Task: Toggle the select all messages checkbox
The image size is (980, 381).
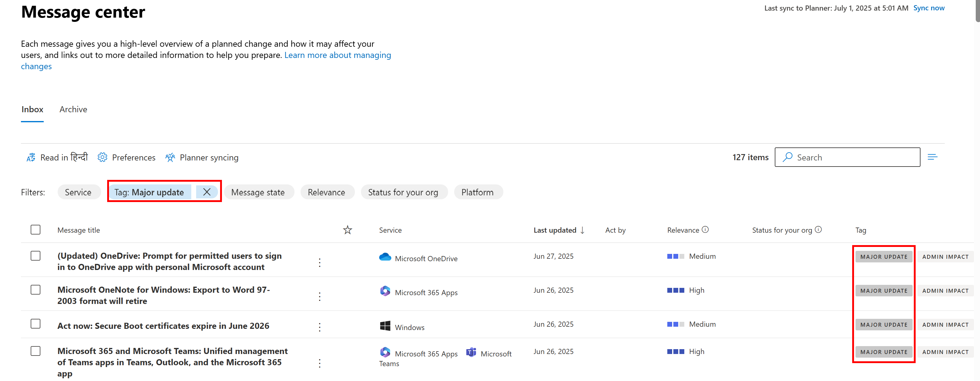Action: pyautogui.click(x=36, y=230)
